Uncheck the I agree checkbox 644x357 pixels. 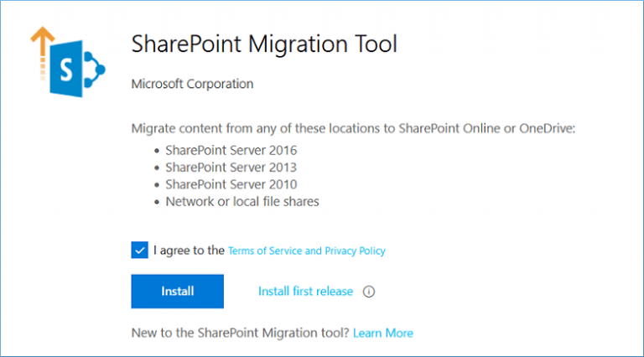(139, 250)
